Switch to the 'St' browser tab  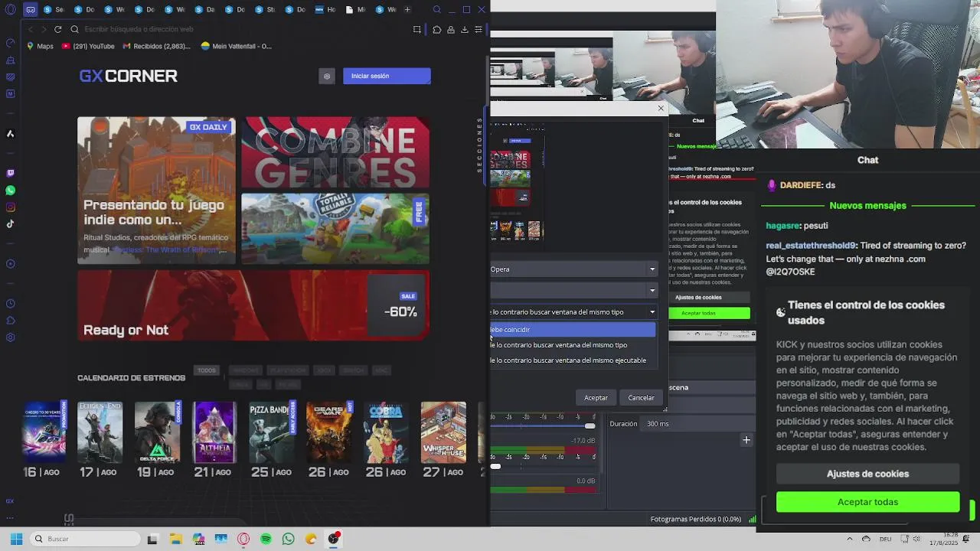pyautogui.click(x=265, y=10)
